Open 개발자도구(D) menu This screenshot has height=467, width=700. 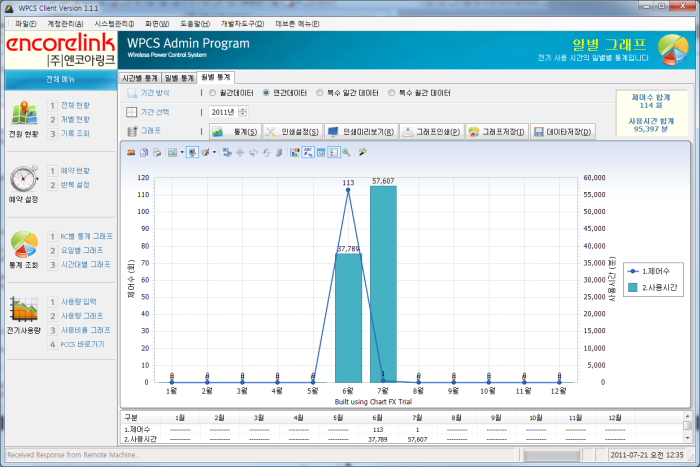point(242,24)
